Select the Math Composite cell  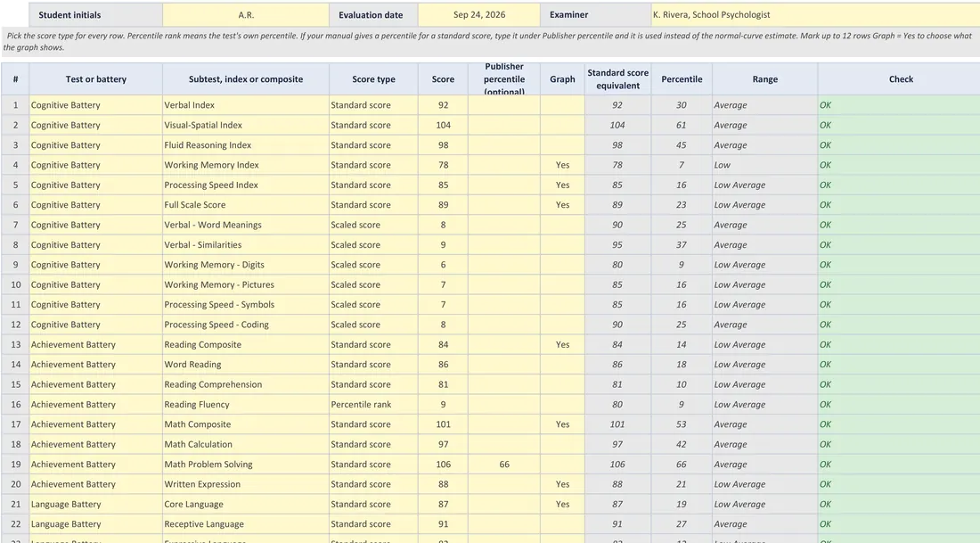click(x=246, y=424)
